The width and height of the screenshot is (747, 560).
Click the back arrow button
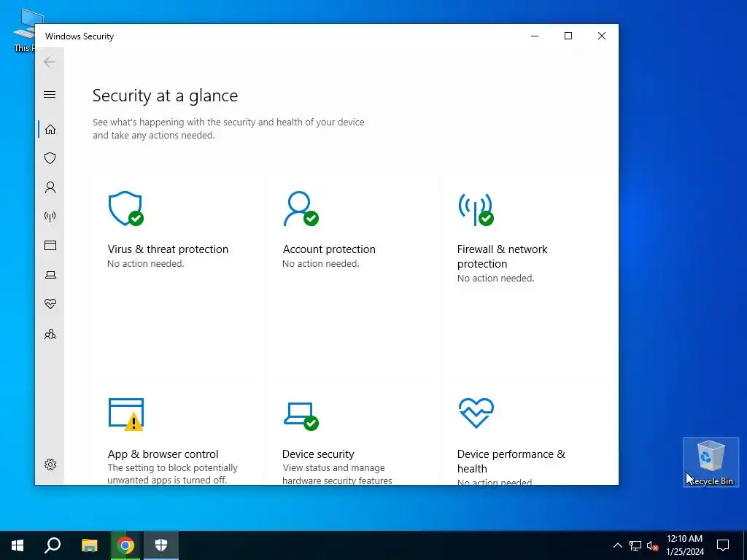click(x=50, y=62)
